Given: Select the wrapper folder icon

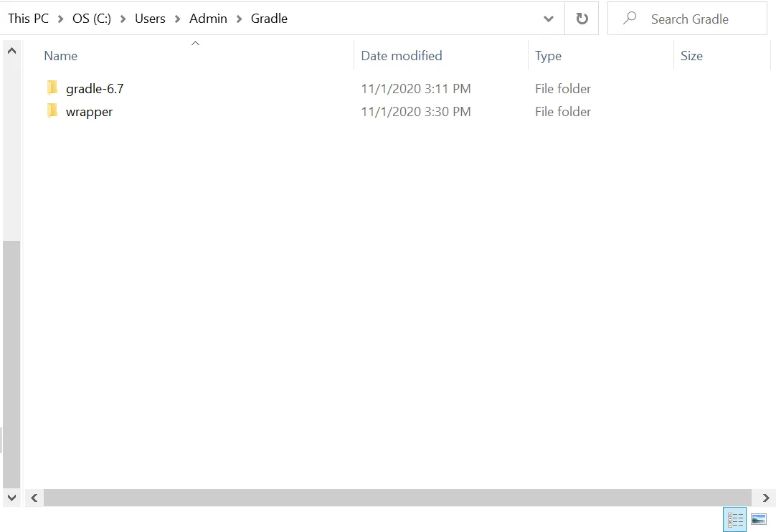Looking at the screenshot, I should coord(52,111).
